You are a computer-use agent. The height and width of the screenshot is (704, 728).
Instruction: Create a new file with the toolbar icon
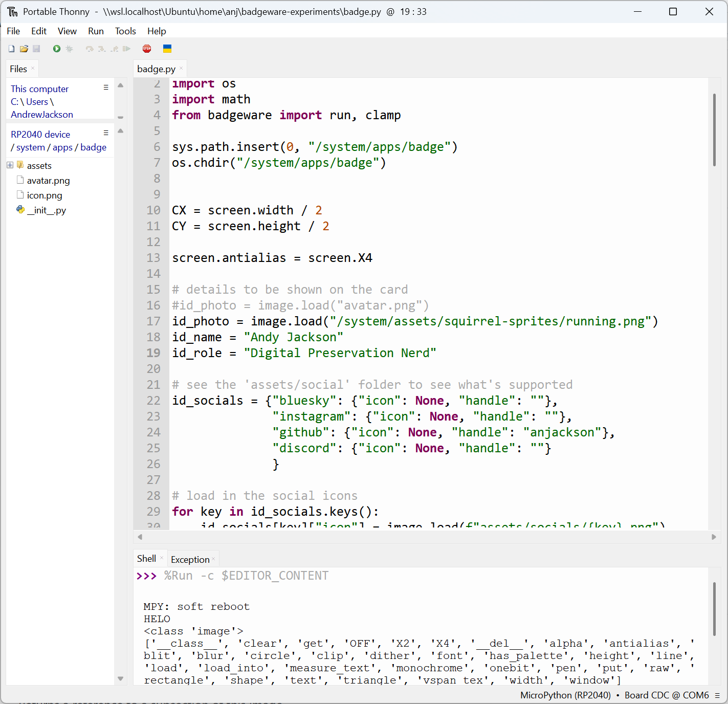pos(11,49)
